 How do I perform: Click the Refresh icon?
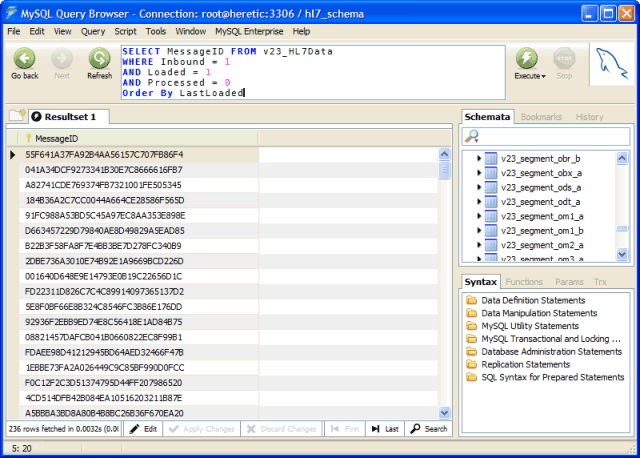click(100, 58)
